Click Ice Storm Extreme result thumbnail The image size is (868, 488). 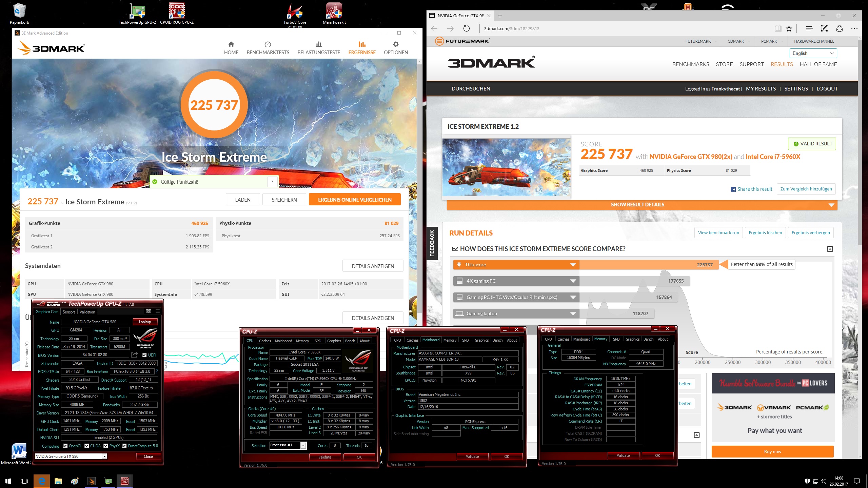pyautogui.click(x=507, y=167)
